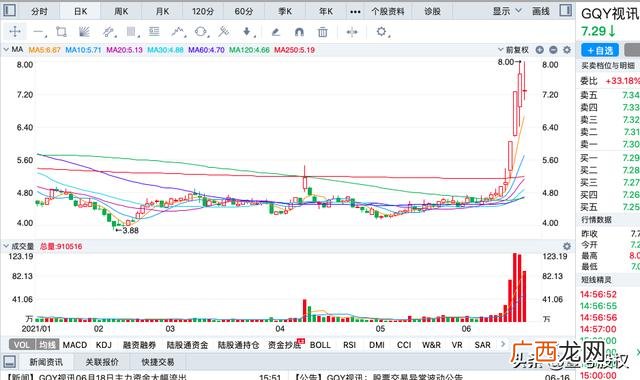Screen dimensions: 640x380
Task: Select the W&R indicator
Action: [x=431, y=345]
